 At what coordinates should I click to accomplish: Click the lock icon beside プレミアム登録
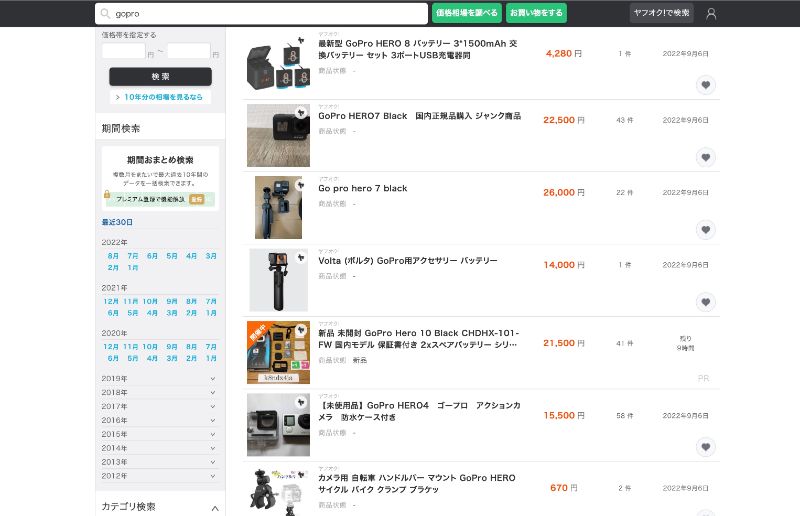[107, 194]
